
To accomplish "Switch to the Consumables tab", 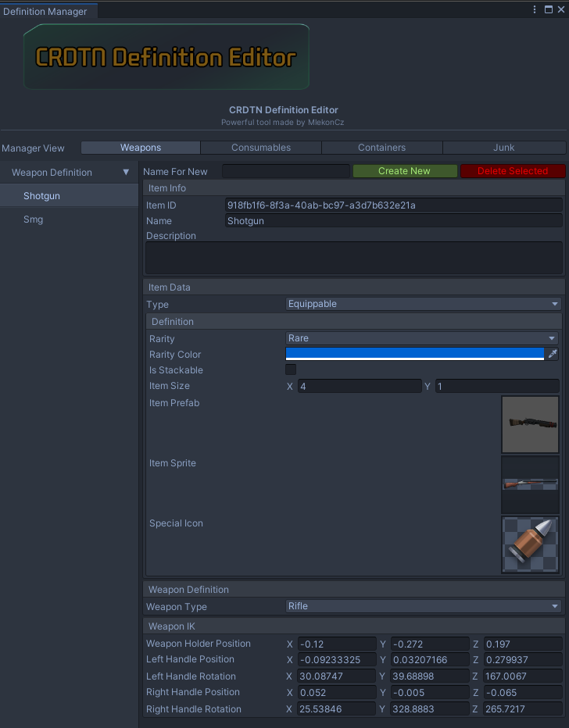I will pos(261,148).
